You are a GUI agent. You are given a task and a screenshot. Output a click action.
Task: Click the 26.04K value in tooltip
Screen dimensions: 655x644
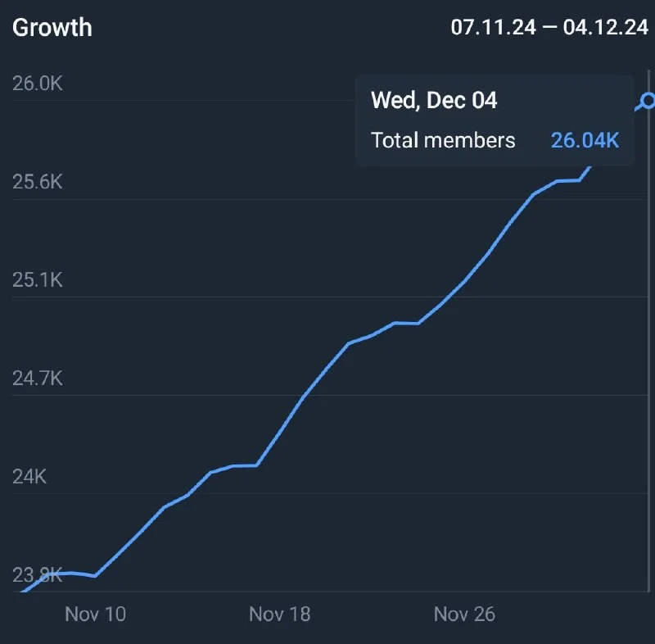585,140
